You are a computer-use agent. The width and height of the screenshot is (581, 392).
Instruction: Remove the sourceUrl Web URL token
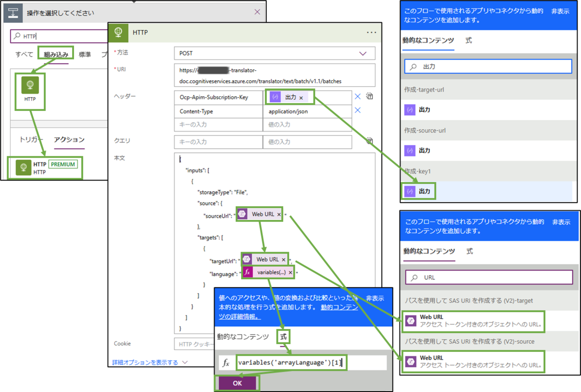pos(278,214)
